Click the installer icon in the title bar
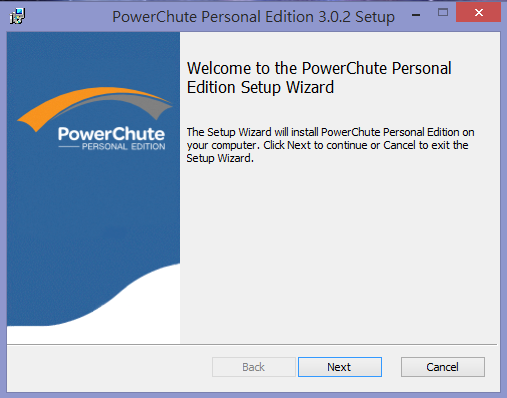This screenshot has height=398, width=507. 17,16
